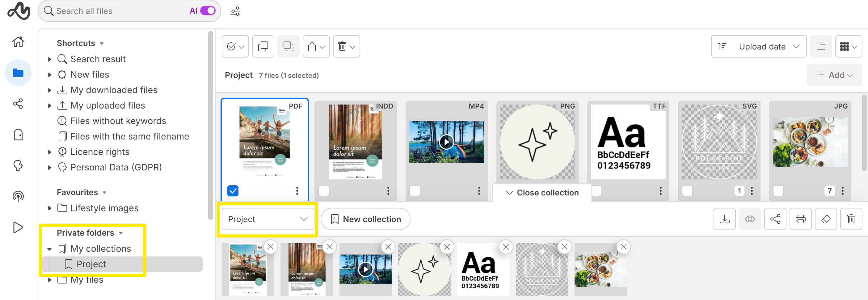Toggle the AI search switch off
This screenshot has height=300, width=868.
tap(208, 11)
